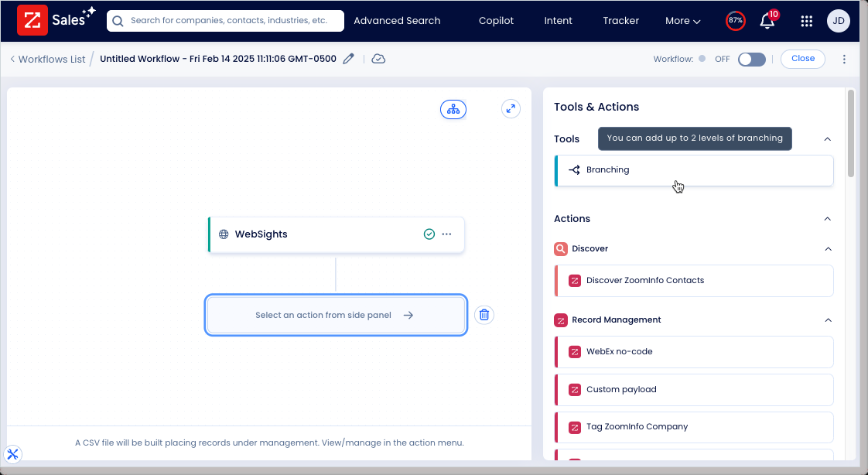Focus the company search input field

coord(225,20)
